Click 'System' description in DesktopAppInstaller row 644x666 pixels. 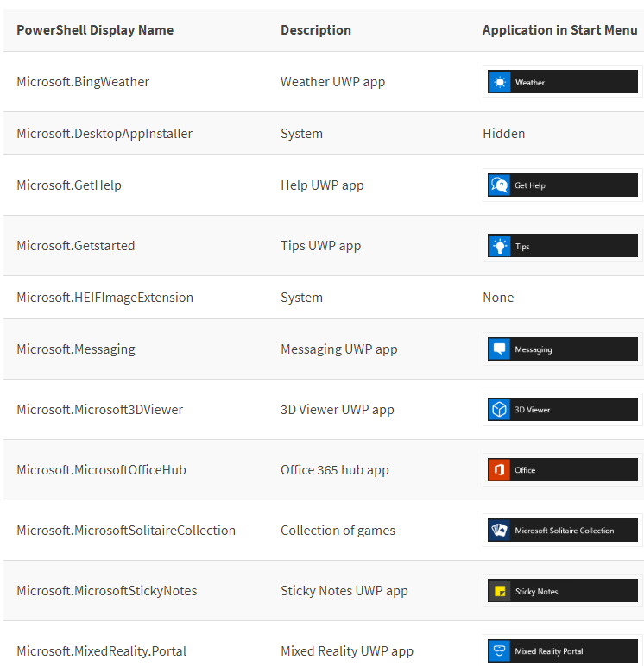click(301, 134)
